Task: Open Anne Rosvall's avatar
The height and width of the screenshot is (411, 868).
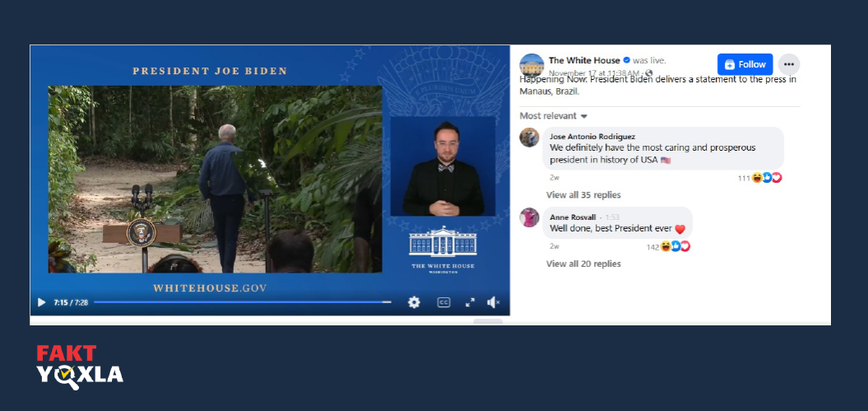Action: pos(529,217)
